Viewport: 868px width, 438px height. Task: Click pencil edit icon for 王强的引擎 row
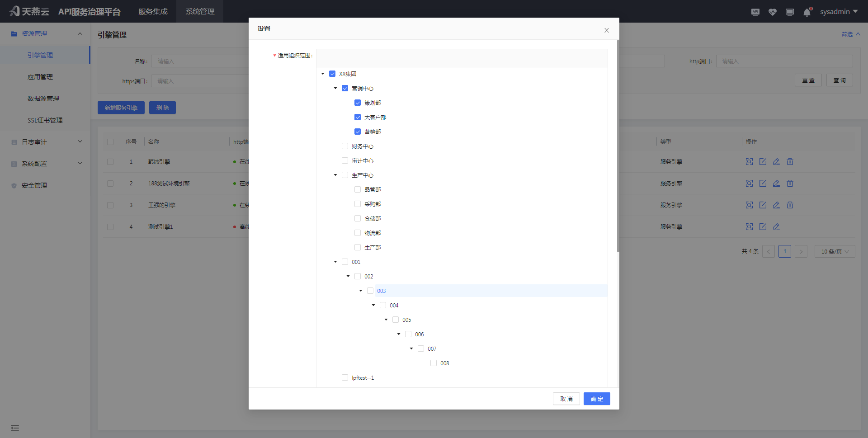pos(776,205)
